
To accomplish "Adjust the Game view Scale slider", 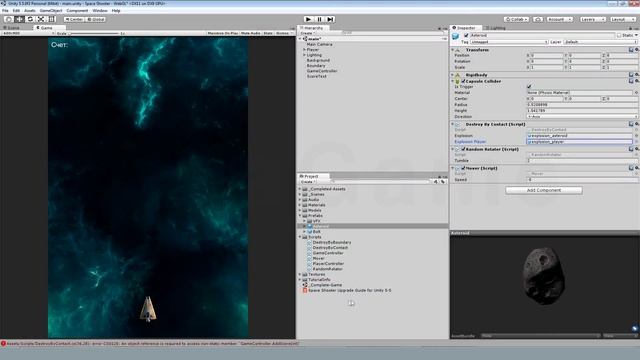I will pyautogui.click(x=94, y=33).
